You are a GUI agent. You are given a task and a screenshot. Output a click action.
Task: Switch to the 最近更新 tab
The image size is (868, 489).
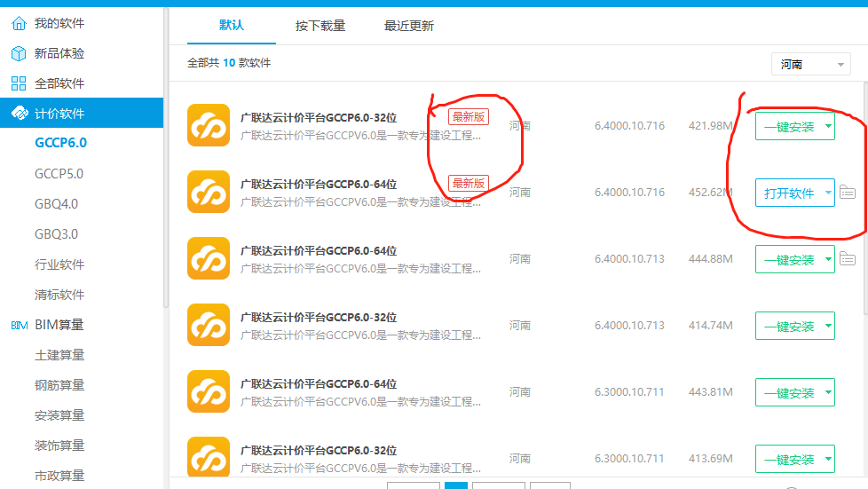tap(409, 26)
